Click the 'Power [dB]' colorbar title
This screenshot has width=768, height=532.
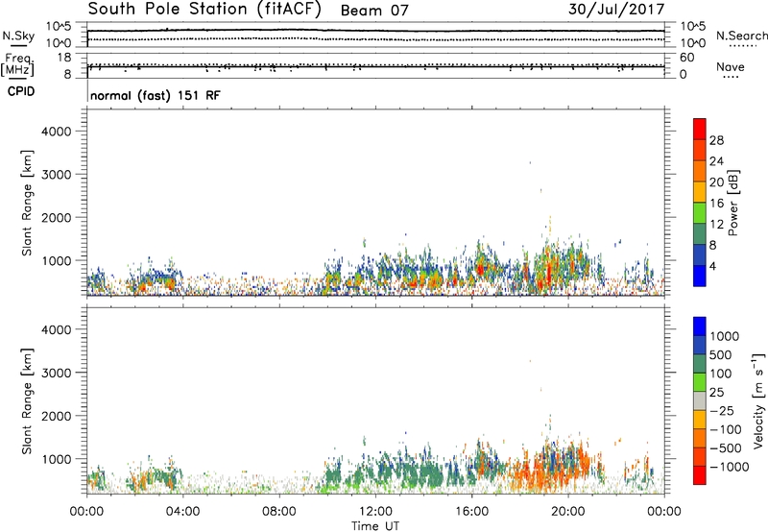[x=733, y=203]
